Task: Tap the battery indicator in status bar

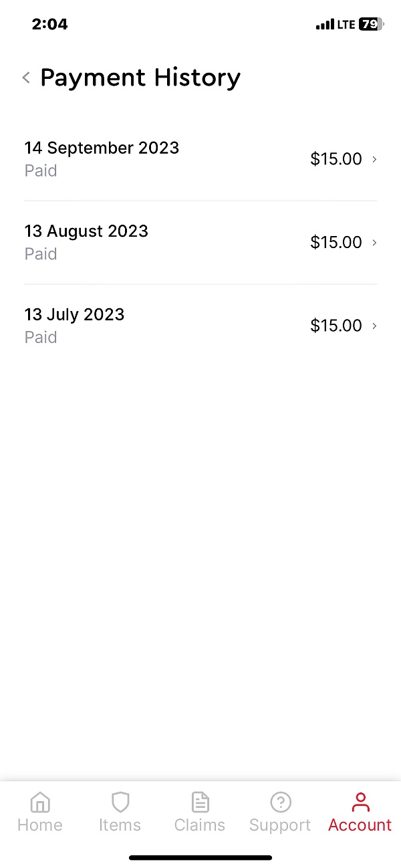Action: click(x=371, y=25)
